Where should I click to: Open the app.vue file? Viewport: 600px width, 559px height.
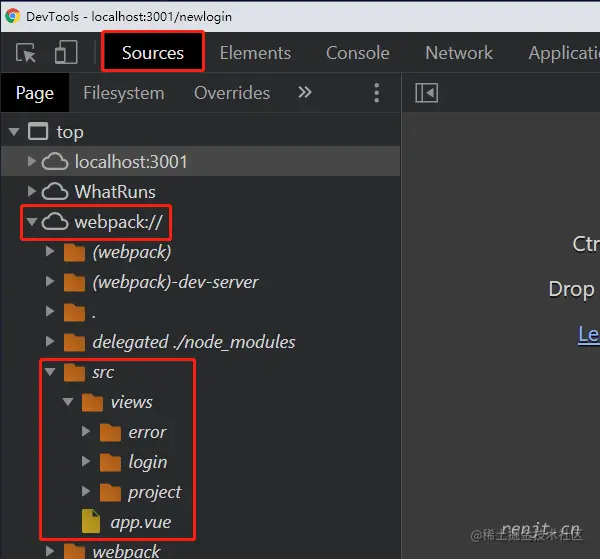[141, 523]
